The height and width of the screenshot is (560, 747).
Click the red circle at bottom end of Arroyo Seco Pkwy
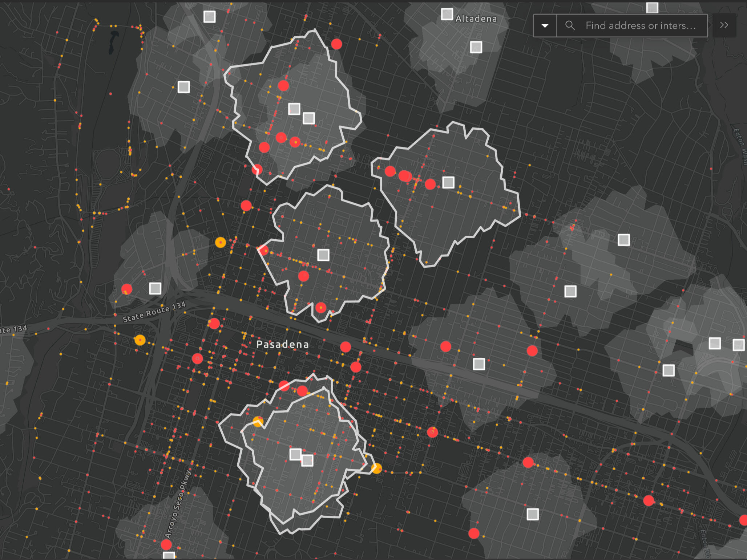166,544
